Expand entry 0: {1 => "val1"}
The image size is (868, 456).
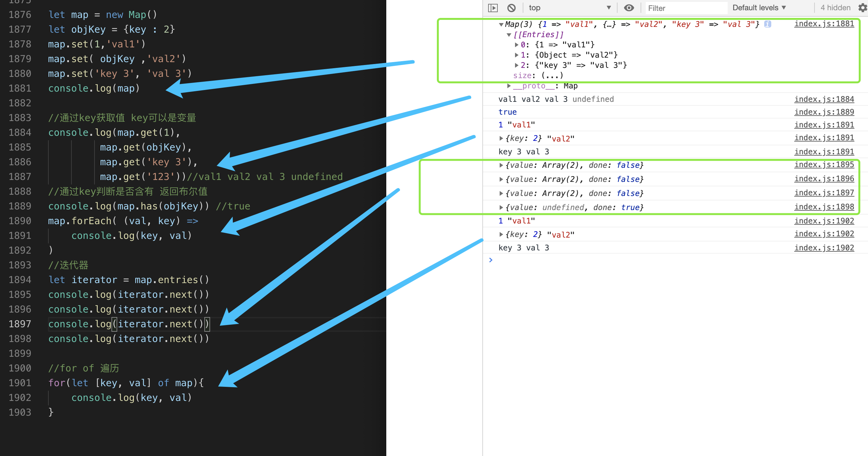pos(517,45)
